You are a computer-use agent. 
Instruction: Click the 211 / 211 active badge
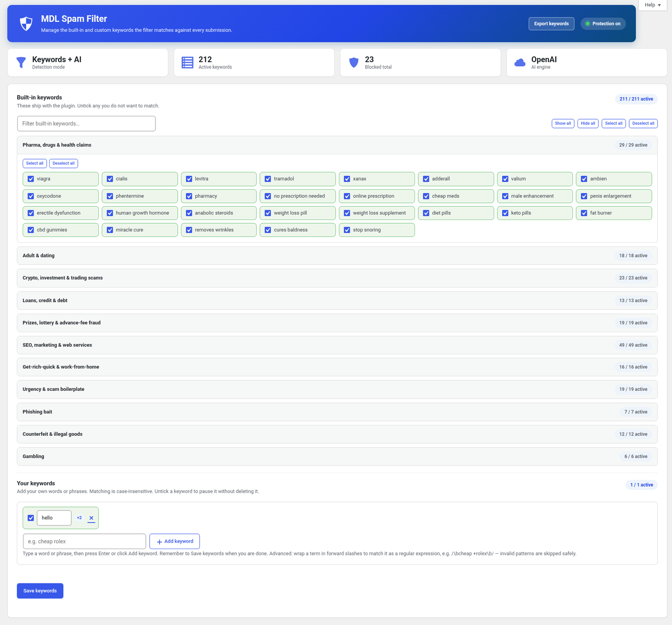636,99
